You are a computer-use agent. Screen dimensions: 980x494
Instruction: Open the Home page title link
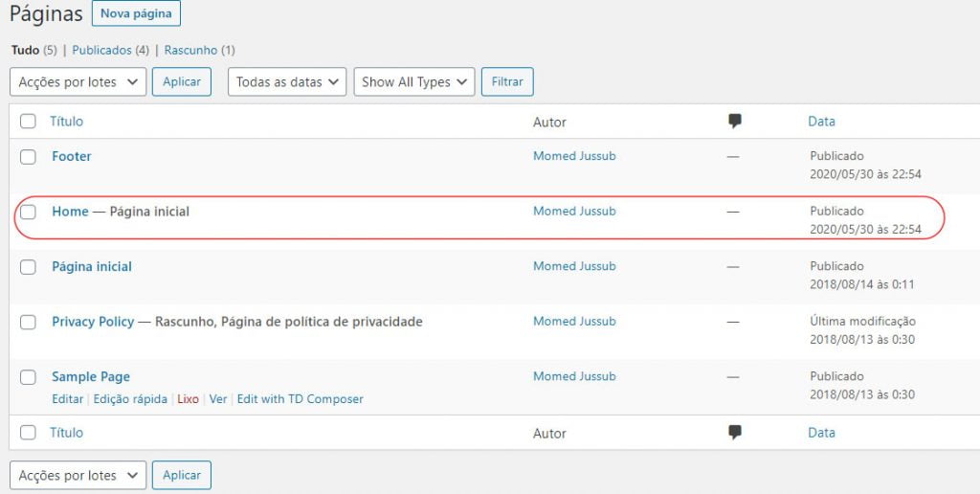tap(70, 212)
